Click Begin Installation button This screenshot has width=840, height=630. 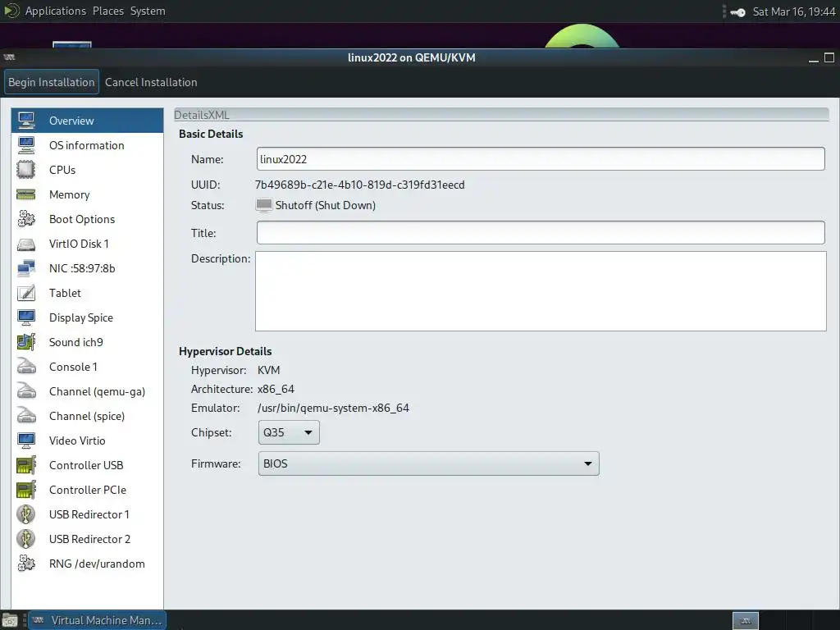[x=52, y=82]
